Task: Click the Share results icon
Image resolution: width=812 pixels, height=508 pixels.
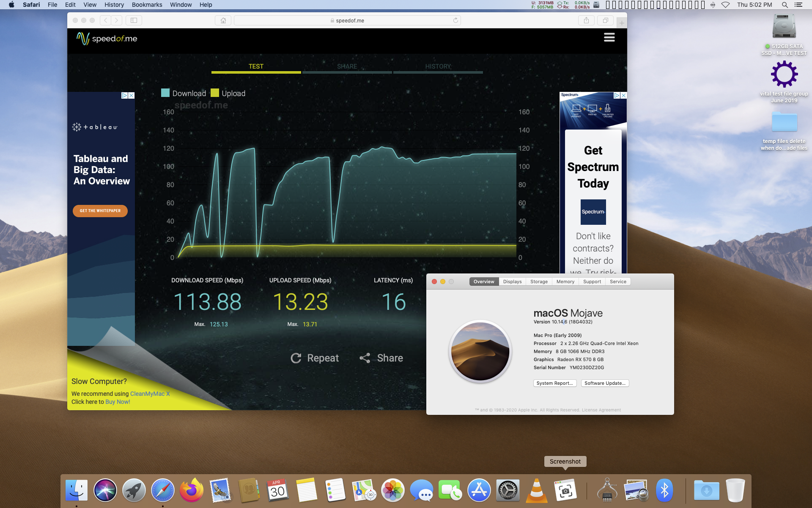Action: click(x=365, y=358)
